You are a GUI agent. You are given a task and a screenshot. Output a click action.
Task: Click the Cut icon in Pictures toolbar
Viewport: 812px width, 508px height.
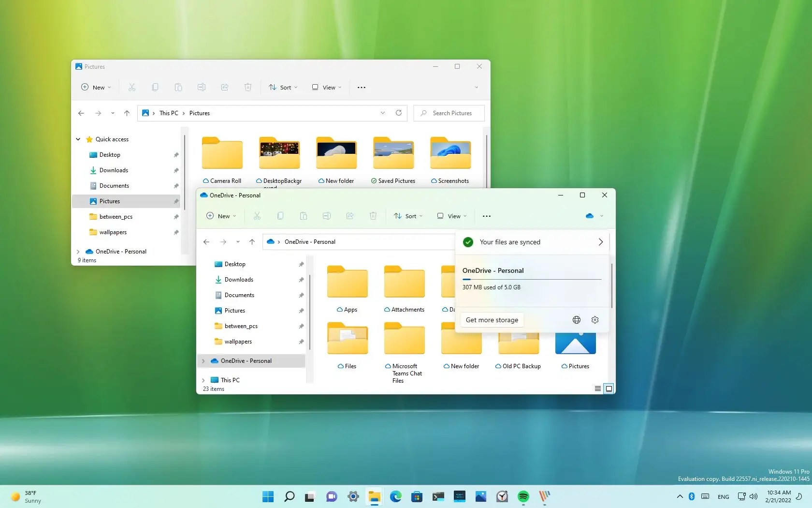coord(131,87)
